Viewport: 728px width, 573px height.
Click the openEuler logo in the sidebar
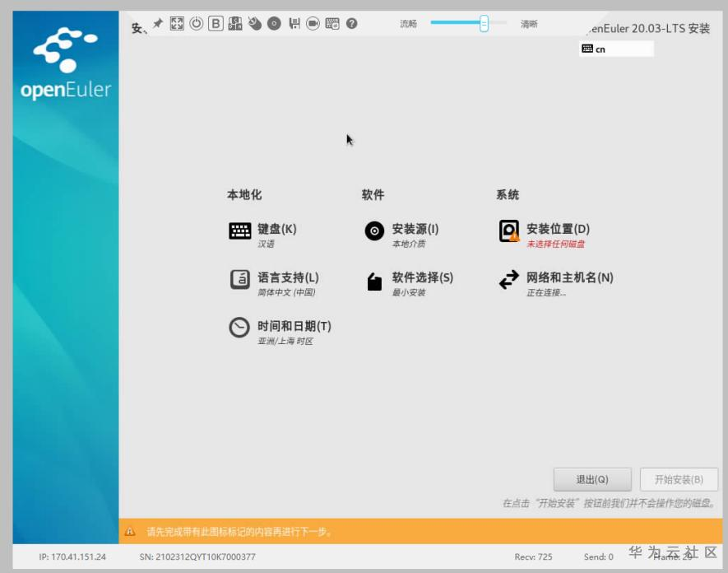[x=66, y=63]
